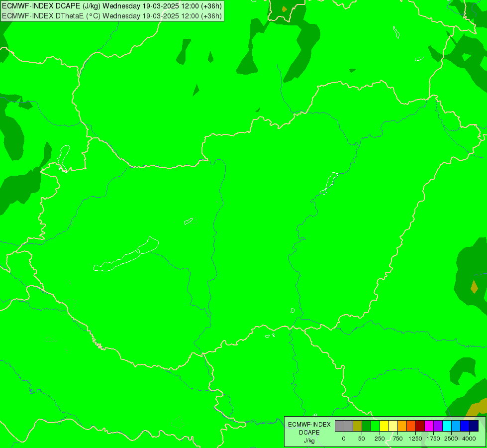This screenshot has width=487, height=448.
Task: Click the '250' legend tick label
Action: [x=380, y=439]
